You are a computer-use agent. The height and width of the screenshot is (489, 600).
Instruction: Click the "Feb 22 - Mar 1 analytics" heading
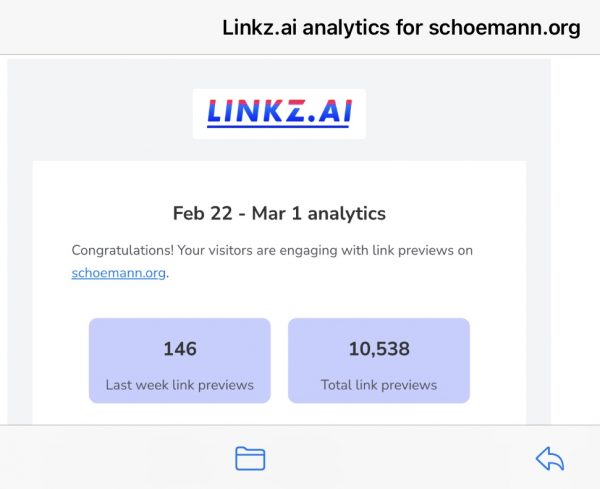279,213
